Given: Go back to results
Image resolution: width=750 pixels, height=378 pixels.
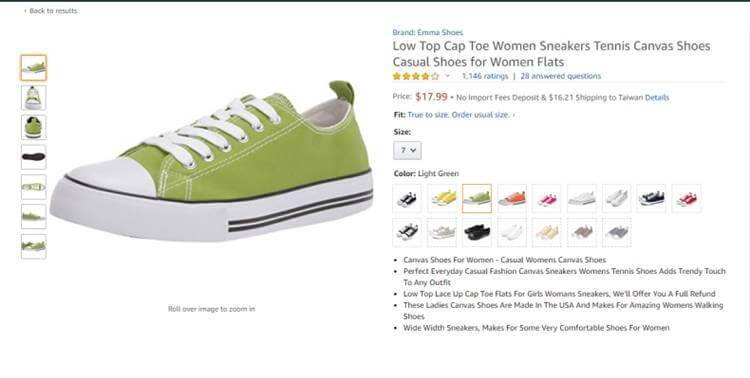Looking at the screenshot, I should coord(51,11).
